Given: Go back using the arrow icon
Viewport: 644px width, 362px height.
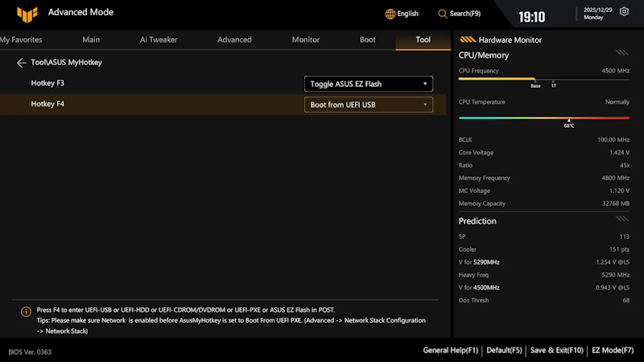Looking at the screenshot, I should 22,63.
